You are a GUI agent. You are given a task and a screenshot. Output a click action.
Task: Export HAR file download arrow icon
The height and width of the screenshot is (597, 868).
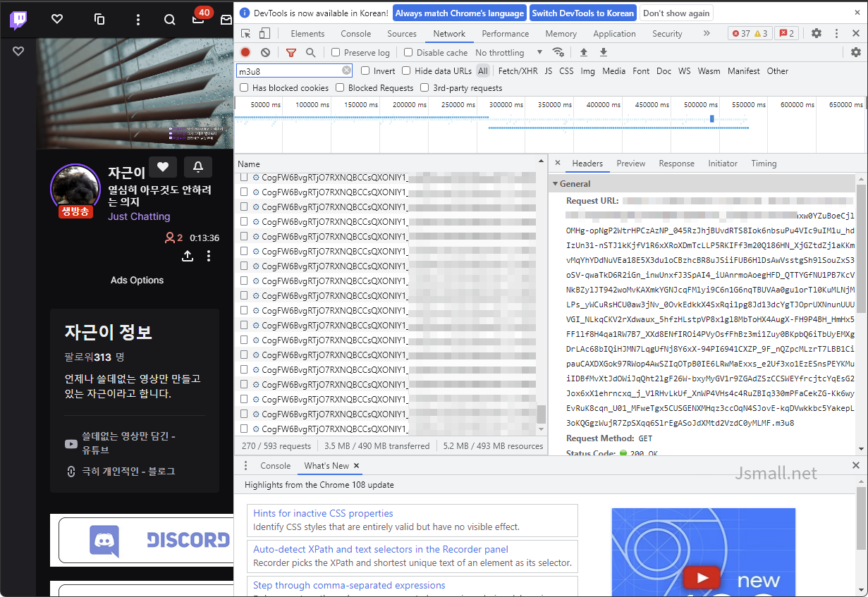[x=604, y=52]
